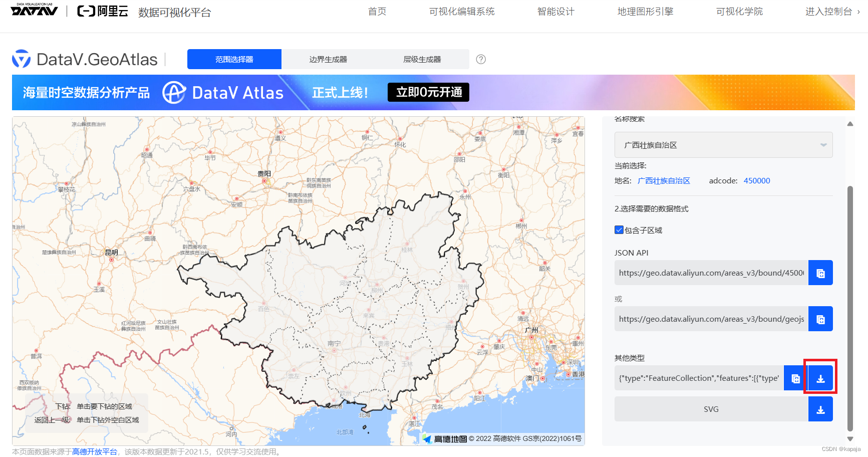Screen dimensions: 868x457
Task: Click the 数据可视化平台 title
Action: [175, 13]
